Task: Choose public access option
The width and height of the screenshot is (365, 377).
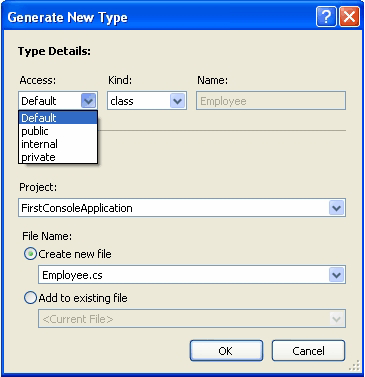Action: click(x=58, y=131)
